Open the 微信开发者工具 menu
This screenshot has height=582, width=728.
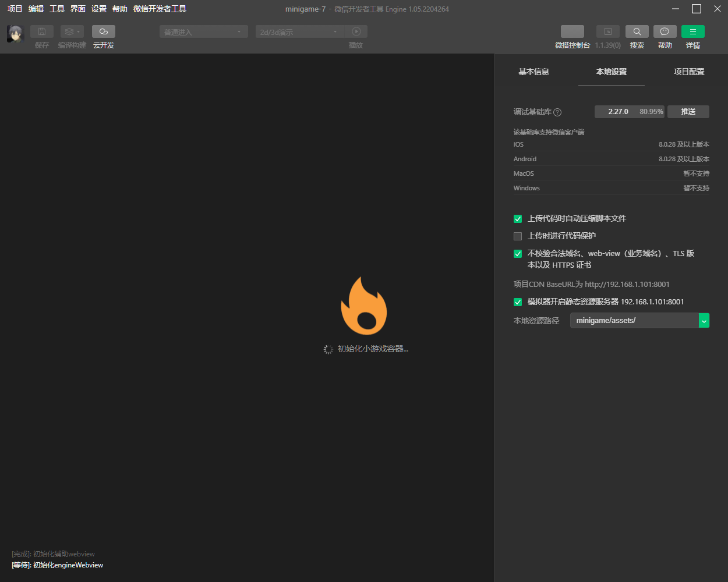click(x=160, y=9)
